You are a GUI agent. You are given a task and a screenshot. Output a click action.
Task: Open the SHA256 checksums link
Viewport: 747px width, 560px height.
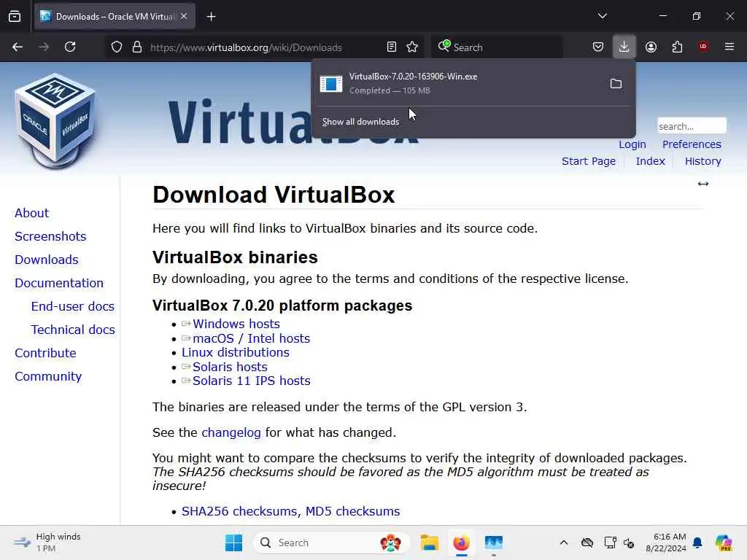[239, 511]
